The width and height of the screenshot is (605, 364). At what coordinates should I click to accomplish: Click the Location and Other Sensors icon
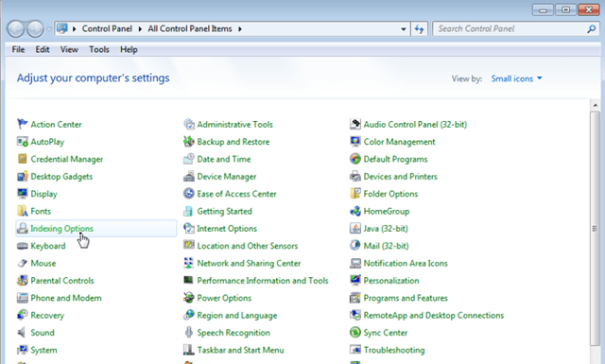point(189,246)
